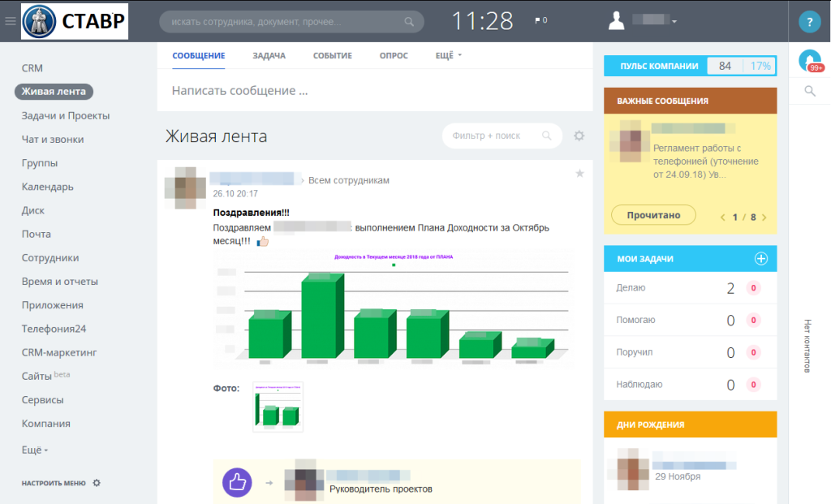The width and height of the screenshot is (831, 504).
Task: Click the СТАВР company logo
Action: coord(75,21)
